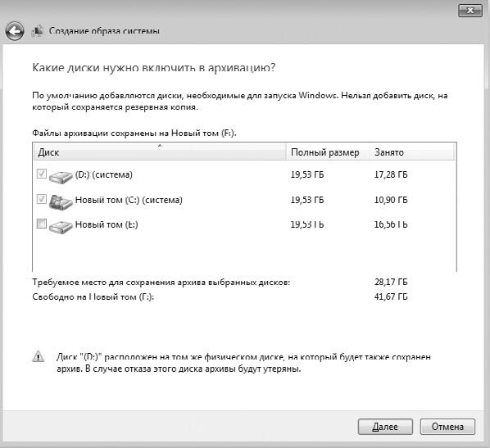The height and width of the screenshot is (448, 490).
Task: Click the Далее button
Action: point(385,427)
